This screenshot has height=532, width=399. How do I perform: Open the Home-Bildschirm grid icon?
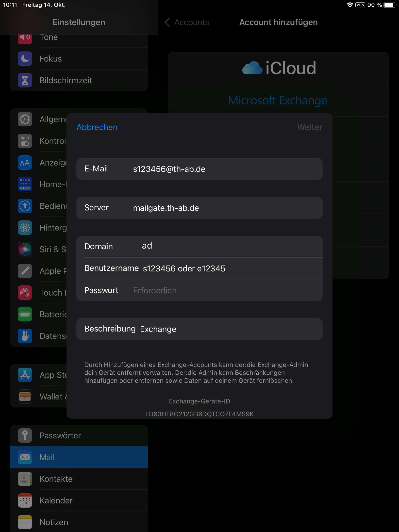[x=25, y=184]
